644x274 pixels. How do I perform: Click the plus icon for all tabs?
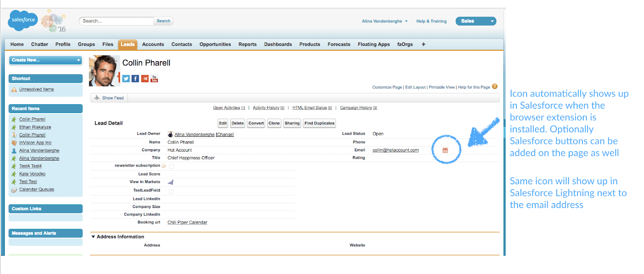point(423,44)
